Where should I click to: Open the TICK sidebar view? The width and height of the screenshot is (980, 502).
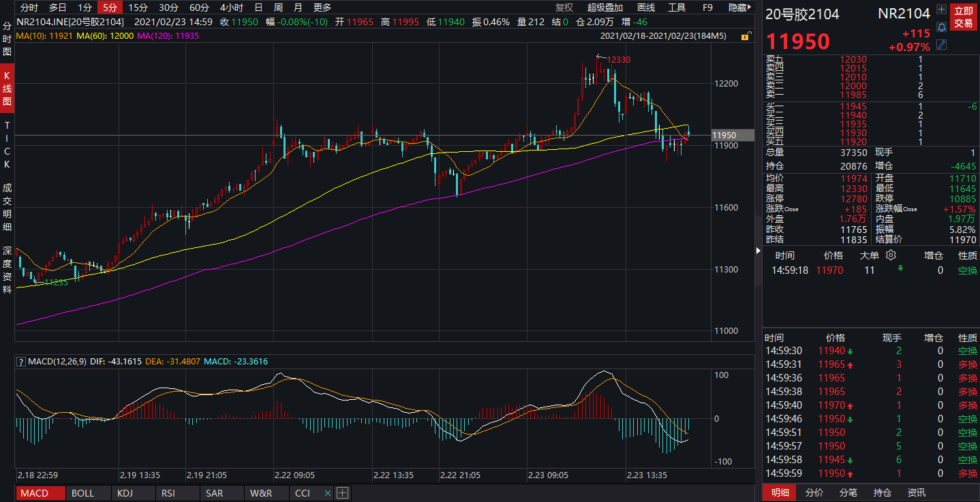point(7,145)
